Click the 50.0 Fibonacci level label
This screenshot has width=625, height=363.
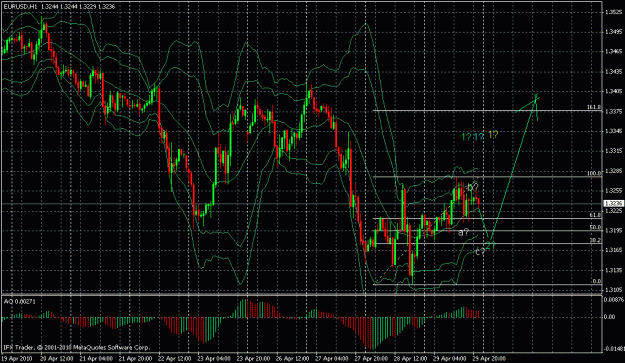[596, 228]
